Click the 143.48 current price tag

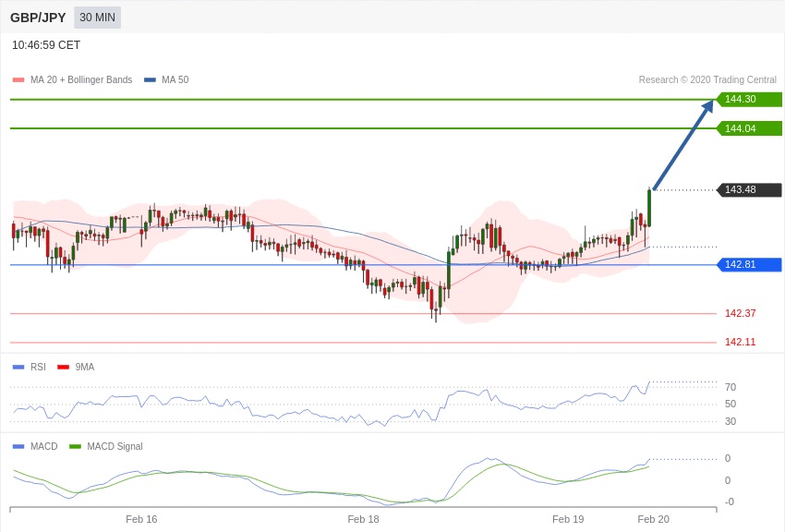point(749,189)
